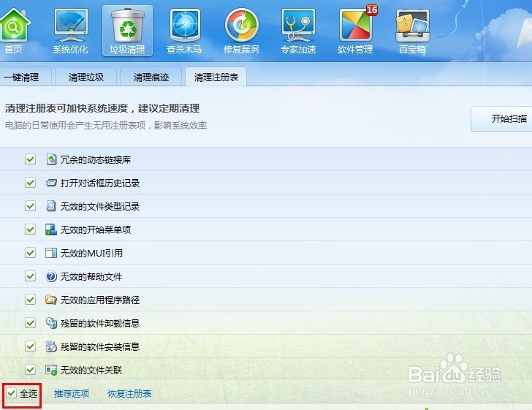Click the 无效的应用程序路径 folder icon
Viewport: 532px width, 410px height.
(x=51, y=300)
